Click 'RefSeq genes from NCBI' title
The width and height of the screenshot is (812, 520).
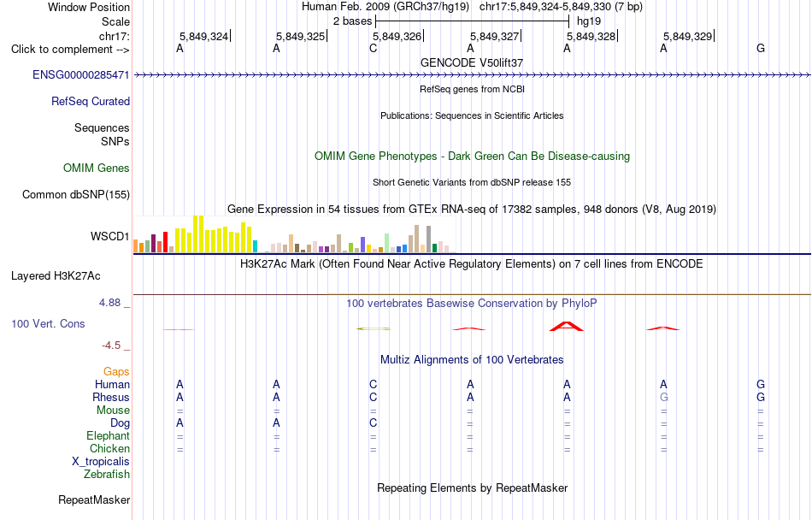[x=472, y=89]
